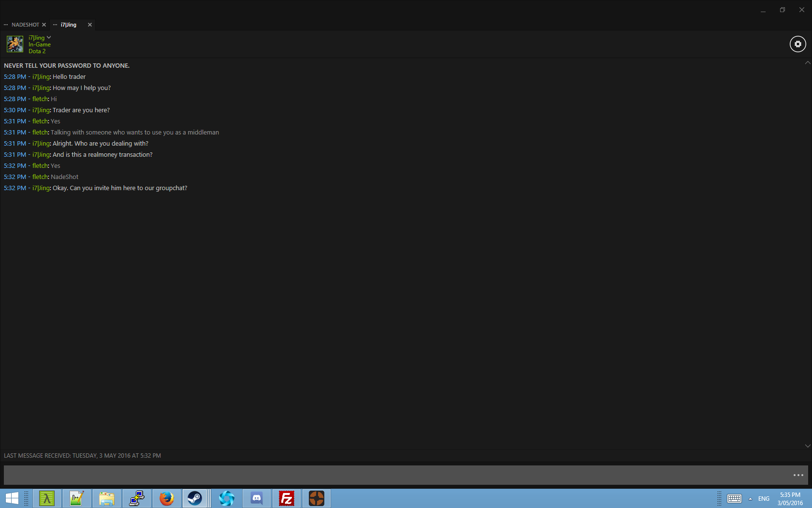This screenshot has width=812, height=508.
Task: Expand the dropdown arrow beside i7|Jing's name
Action: (49, 37)
